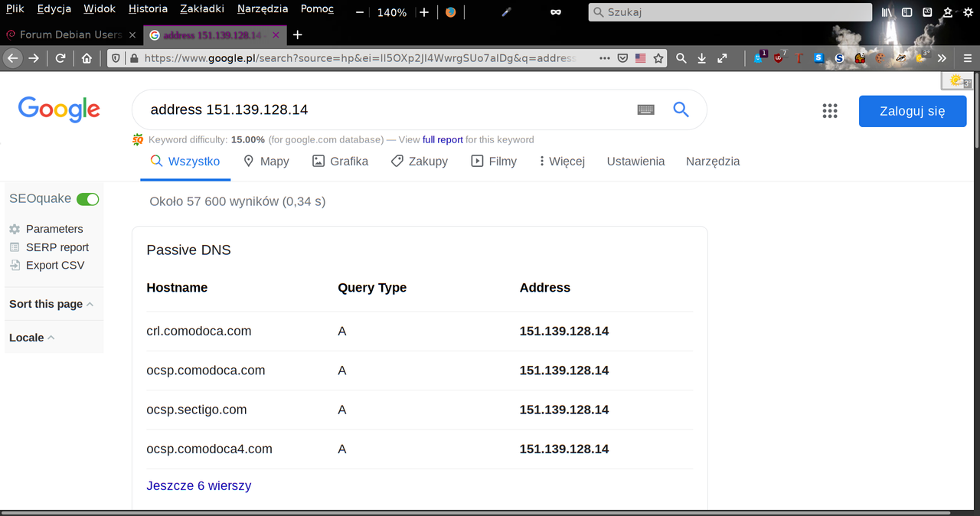This screenshot has height=516, width=980.
Task: Open the Ghostery extension icon
Action: pyautogui.click(x=760, y=57)
